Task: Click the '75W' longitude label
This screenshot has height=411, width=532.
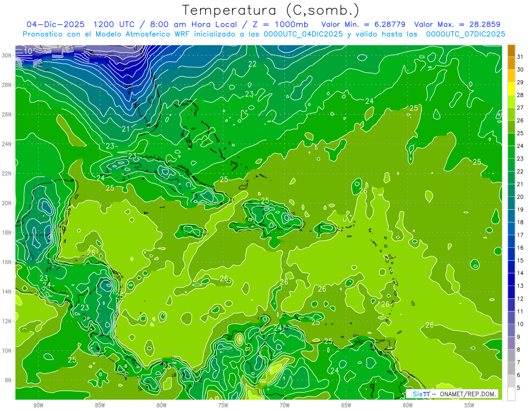Action: (x=223, y=405)
